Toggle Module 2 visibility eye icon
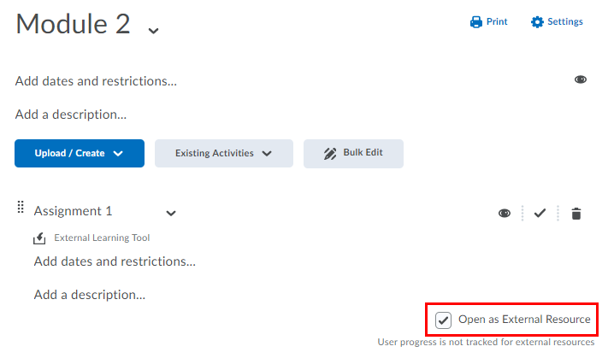 (x=581, y=79)
